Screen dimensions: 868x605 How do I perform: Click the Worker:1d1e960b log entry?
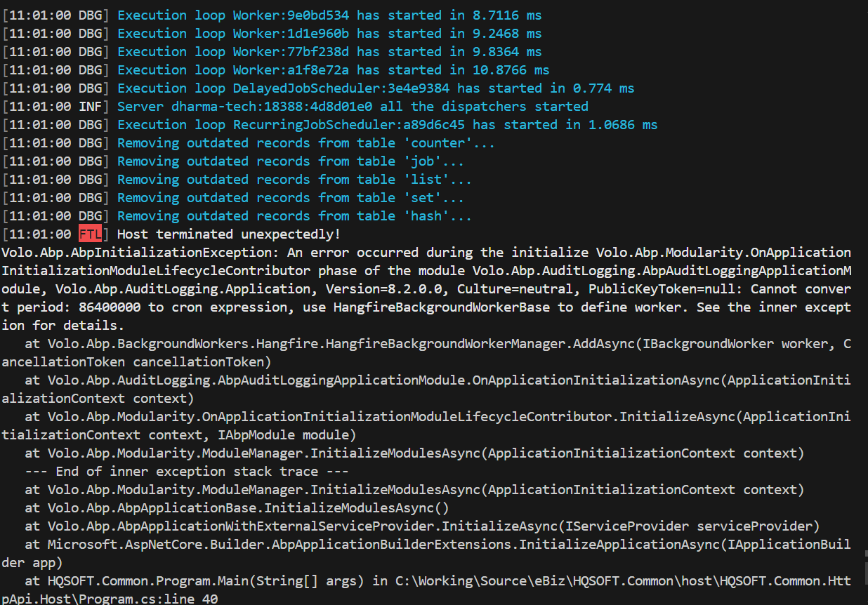(329, 33)
